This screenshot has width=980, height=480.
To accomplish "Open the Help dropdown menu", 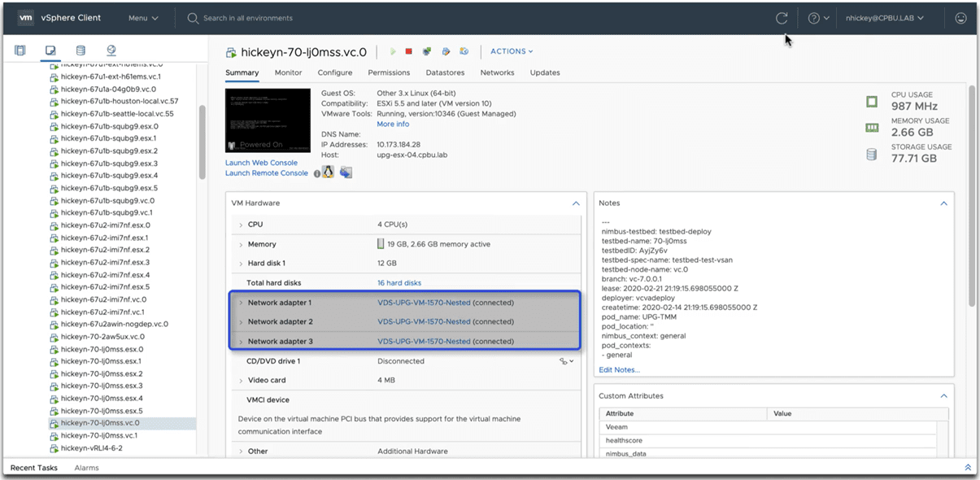I will click(x=818, y=18).
